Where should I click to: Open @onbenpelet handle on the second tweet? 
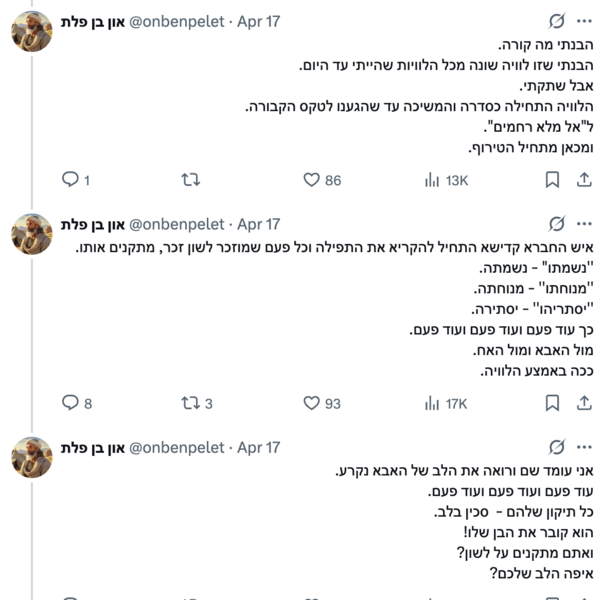click(x=177, y=224)
